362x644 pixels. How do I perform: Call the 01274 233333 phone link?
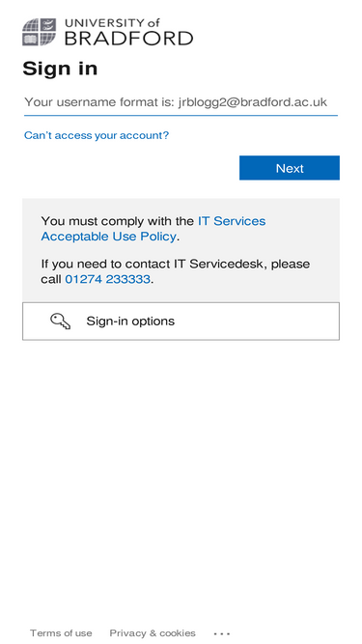(107, 279)
